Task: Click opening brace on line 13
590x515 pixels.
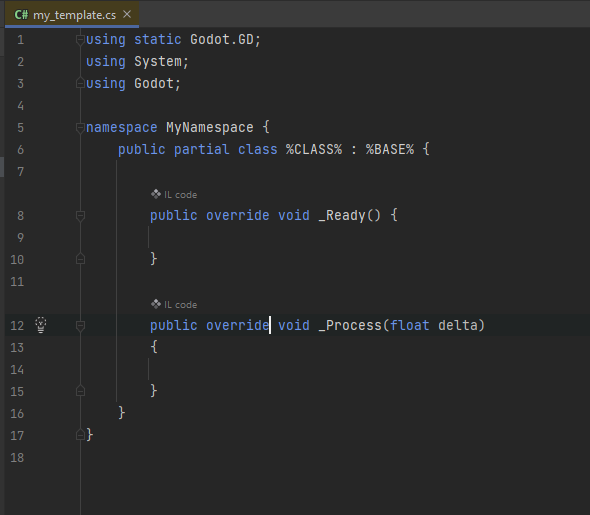Action: (x=154, y=347)
